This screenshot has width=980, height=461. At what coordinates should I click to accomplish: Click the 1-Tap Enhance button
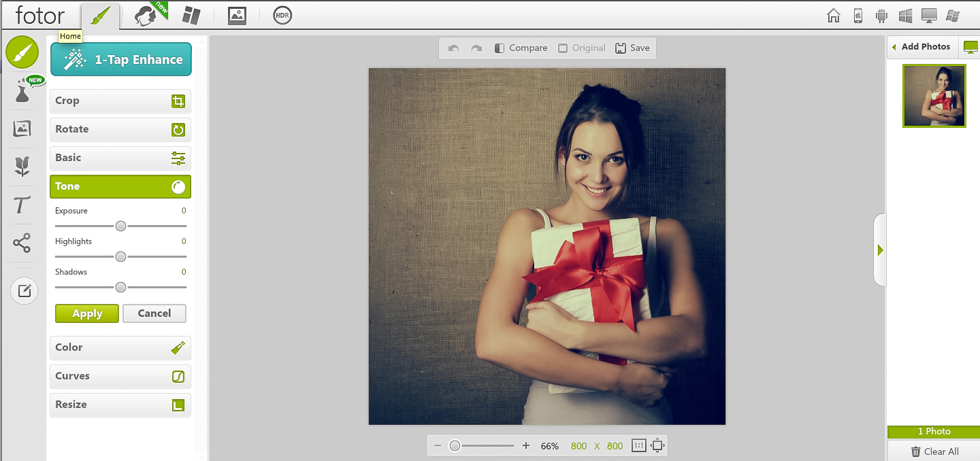click(x=121, y=60)
